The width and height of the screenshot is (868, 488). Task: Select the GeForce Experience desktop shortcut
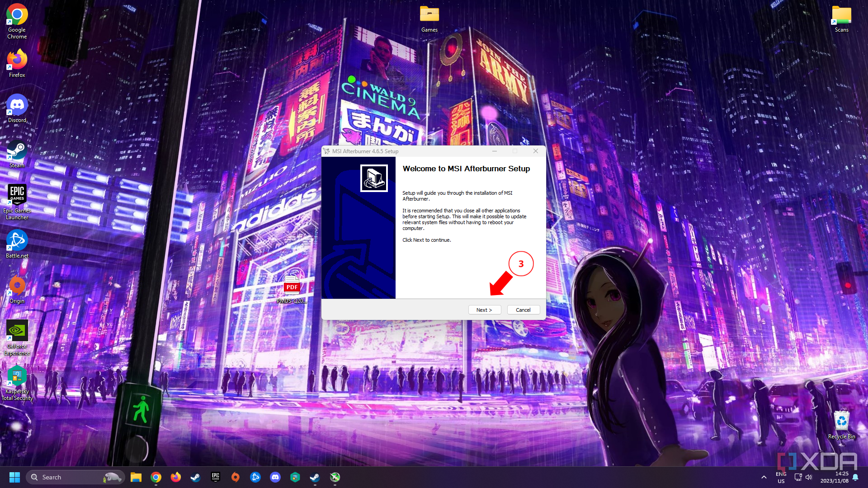point(17,338)
